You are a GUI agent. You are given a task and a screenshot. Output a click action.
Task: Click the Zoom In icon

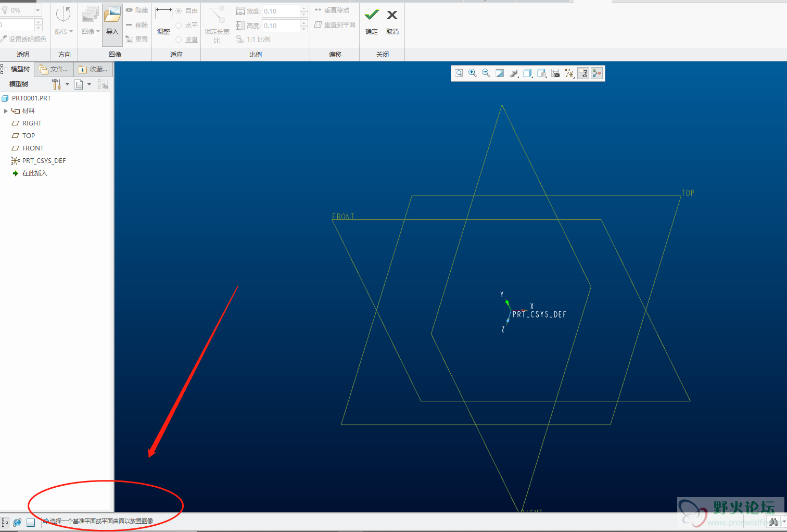coord(473,73)
